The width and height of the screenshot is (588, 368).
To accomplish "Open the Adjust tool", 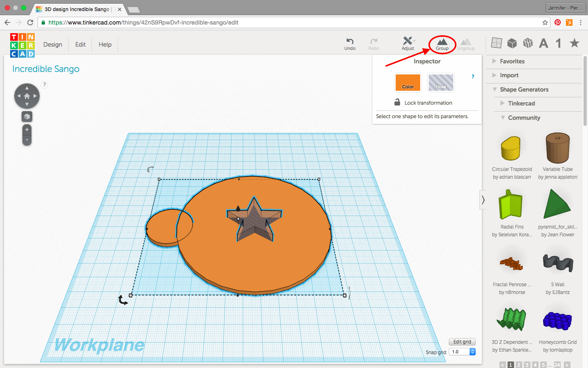I will point(408,44).
